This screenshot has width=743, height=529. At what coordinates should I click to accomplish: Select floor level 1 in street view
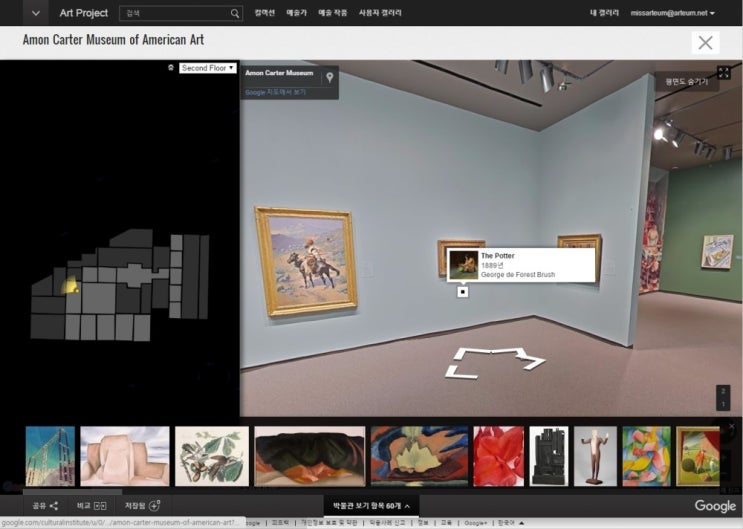tap(723, 404)
